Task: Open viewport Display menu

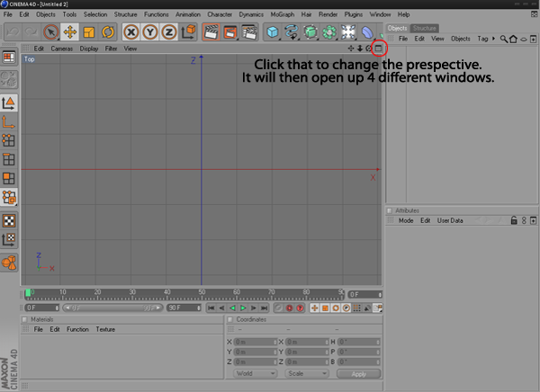Action: [89, 49]
